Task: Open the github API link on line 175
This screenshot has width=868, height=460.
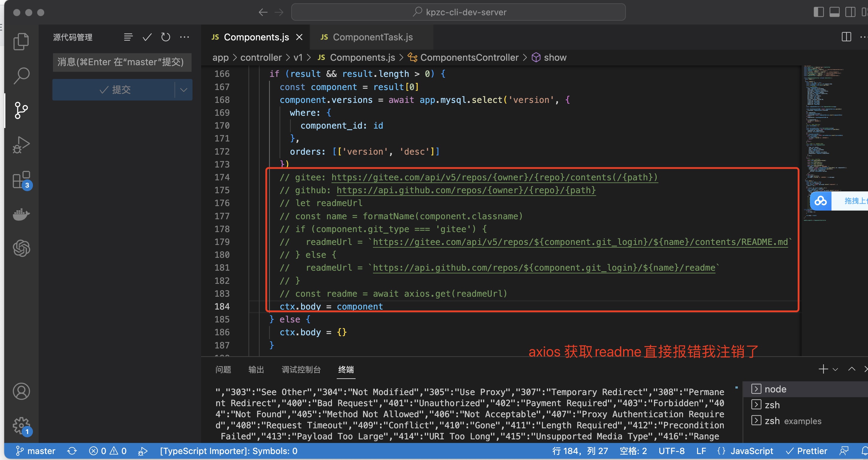Action: (x=466, y=190)
